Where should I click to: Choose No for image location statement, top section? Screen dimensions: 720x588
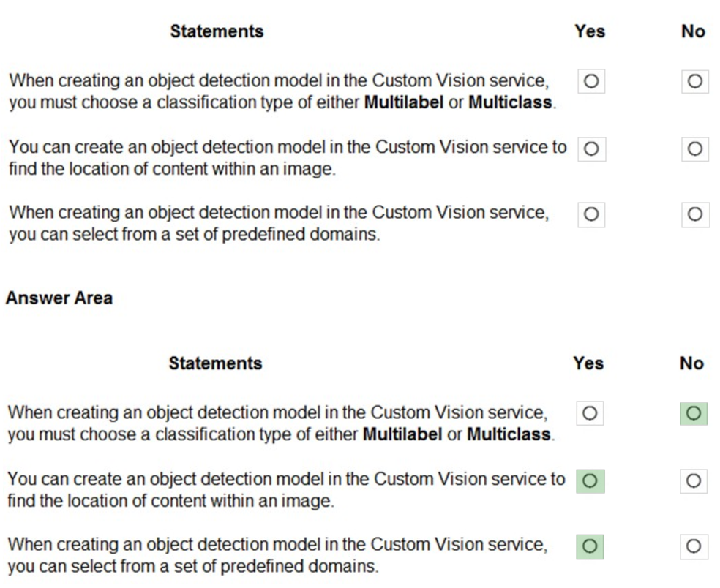tap(694, 149)
